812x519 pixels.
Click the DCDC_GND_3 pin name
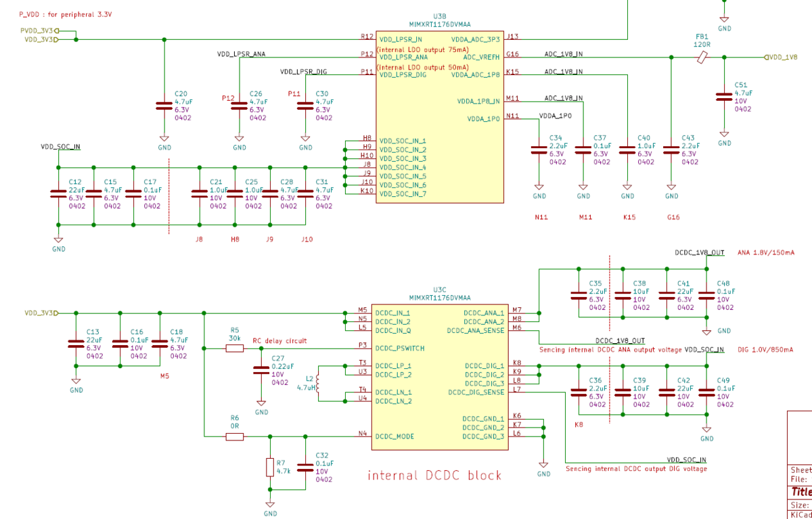click(484, 436)
